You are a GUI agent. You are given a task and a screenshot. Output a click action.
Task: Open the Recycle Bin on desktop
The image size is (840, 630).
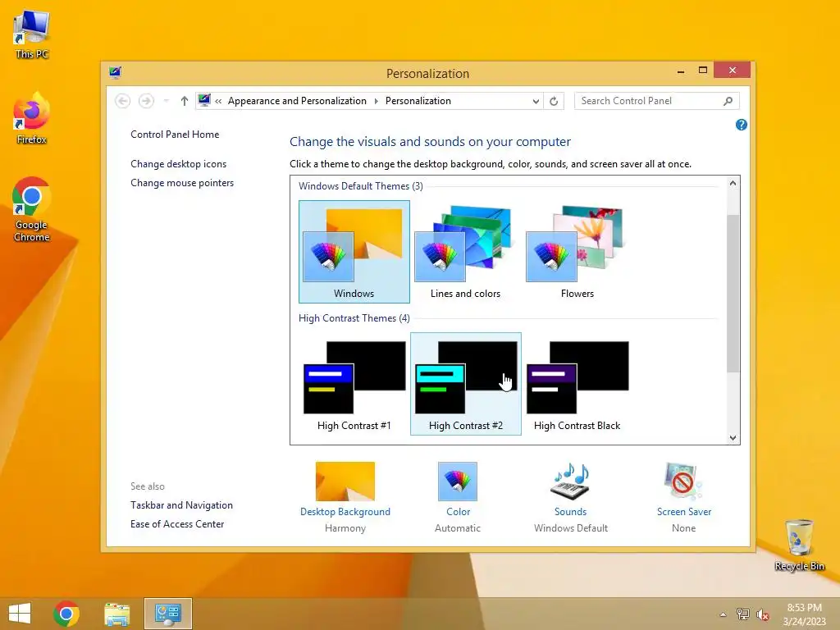point(799,546)
